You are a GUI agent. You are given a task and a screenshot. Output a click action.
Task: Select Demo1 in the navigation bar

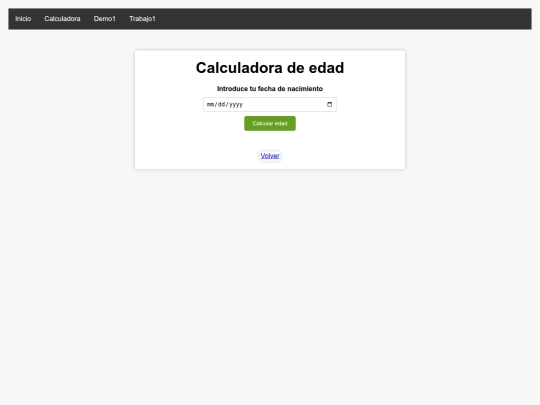coord(105,19)
